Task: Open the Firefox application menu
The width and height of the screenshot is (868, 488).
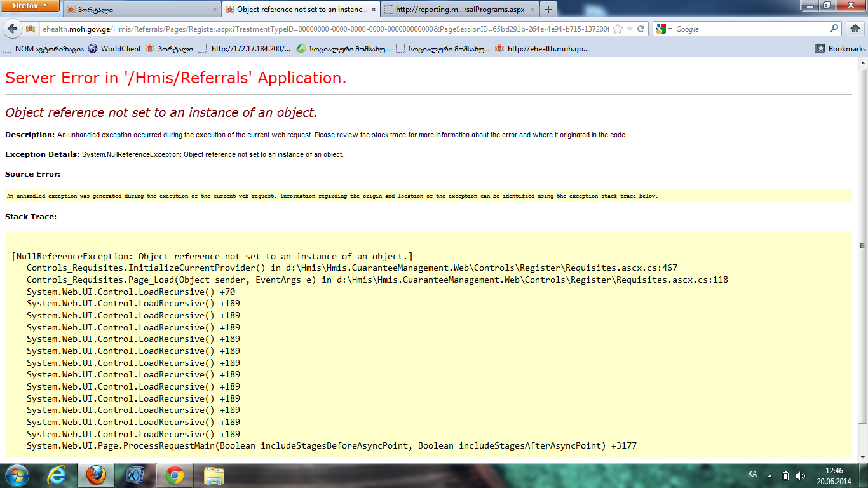Action: click(30, 6)
